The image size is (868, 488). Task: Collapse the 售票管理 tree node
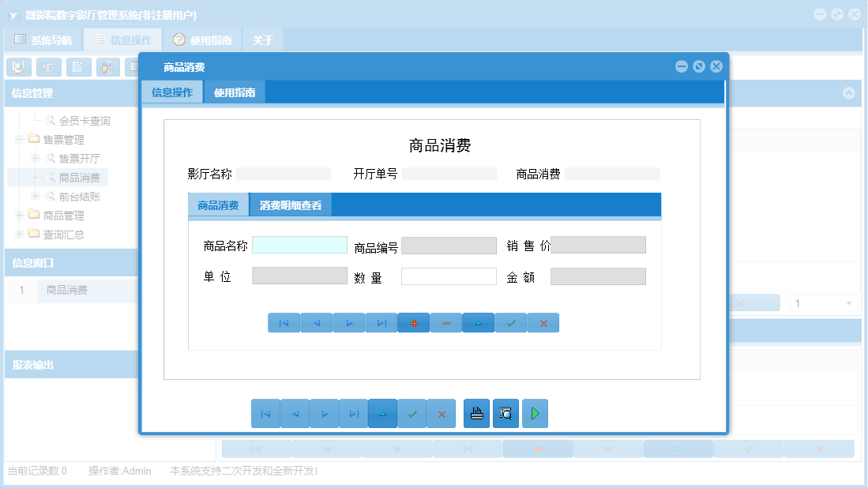click(x=18, y=139)
